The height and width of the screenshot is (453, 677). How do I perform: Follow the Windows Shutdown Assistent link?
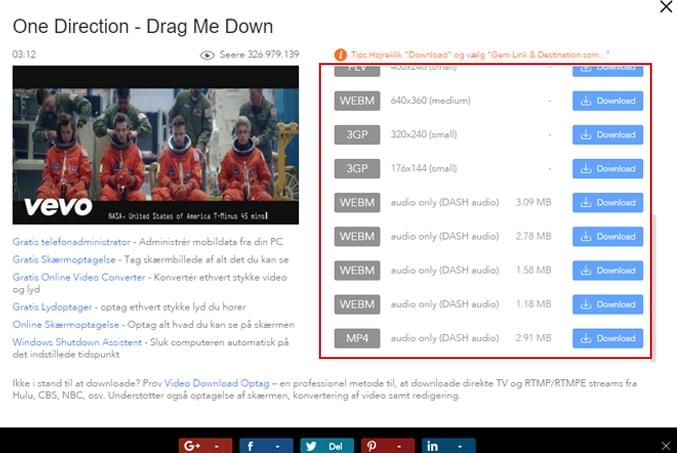(x=78, y=340)
